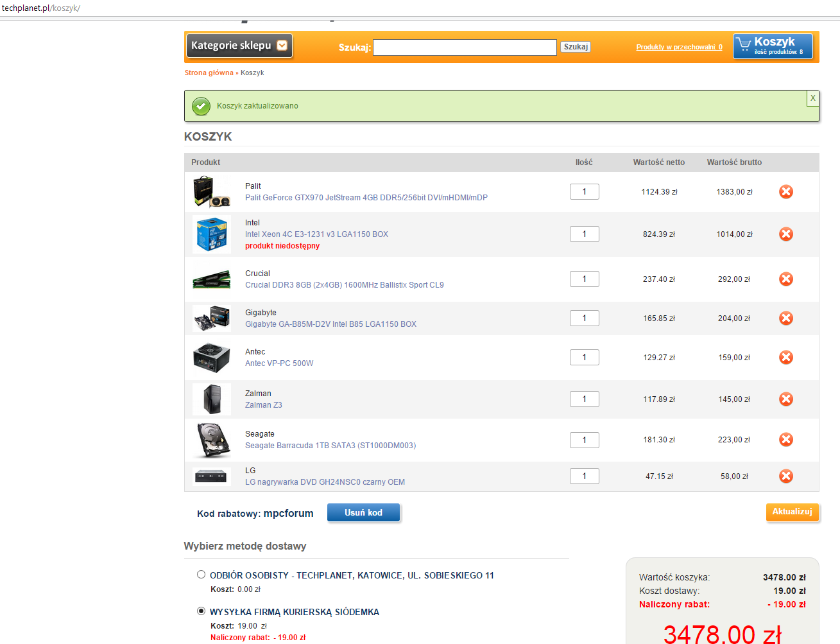Image resolution: width=840 pixels, height=644 pixels.
Task: Select WYSYŁKA FIRMĄ KURIERSKĄ SIÓDEMKA option
Action: coord(201,611)
